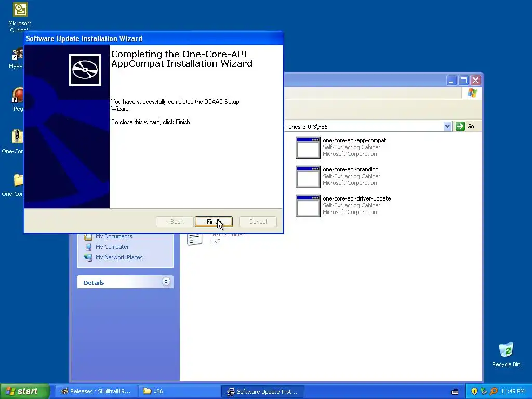
Task: Open My Documents link in Explorer
Action: [x=114, y=236]
